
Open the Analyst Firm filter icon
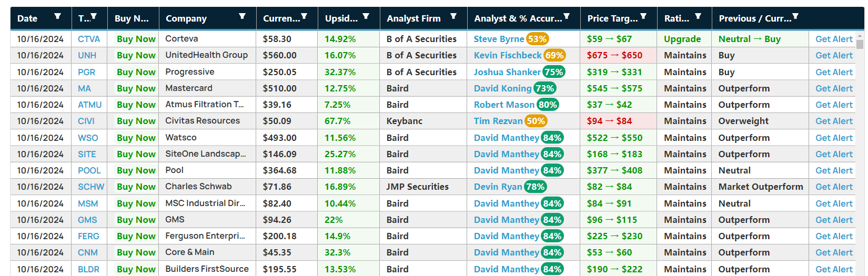[453, 16]
